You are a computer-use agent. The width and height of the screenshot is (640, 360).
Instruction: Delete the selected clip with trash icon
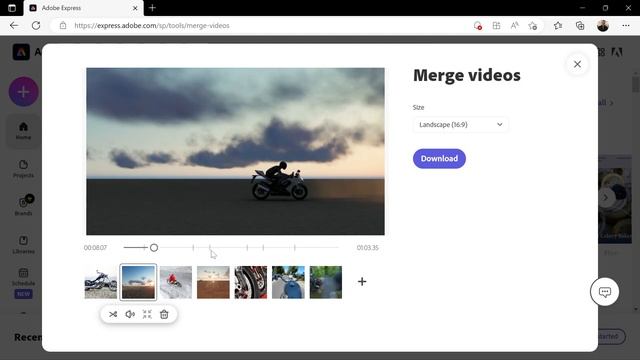click(164, 314)
